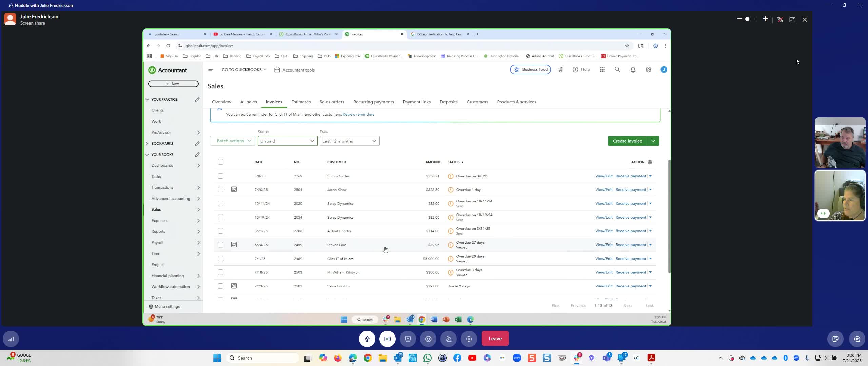This screenshot has height=366, width=868.
Task: Click the announcements megaphone icon
Action: pos(560,69)
